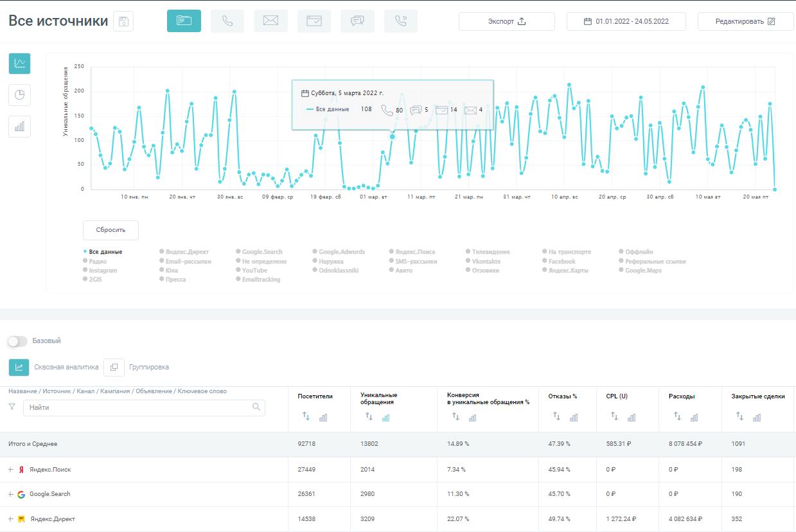Click the magnifier icon in search field

pos(256,407)
